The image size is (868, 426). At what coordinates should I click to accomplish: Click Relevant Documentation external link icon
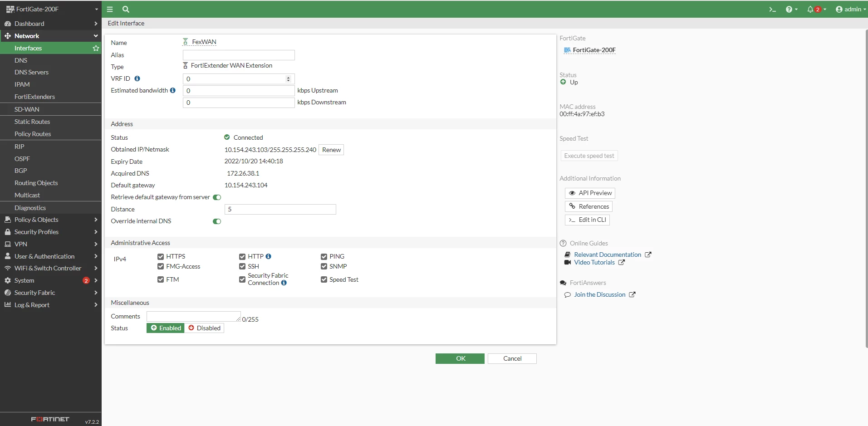coord(648,255)
